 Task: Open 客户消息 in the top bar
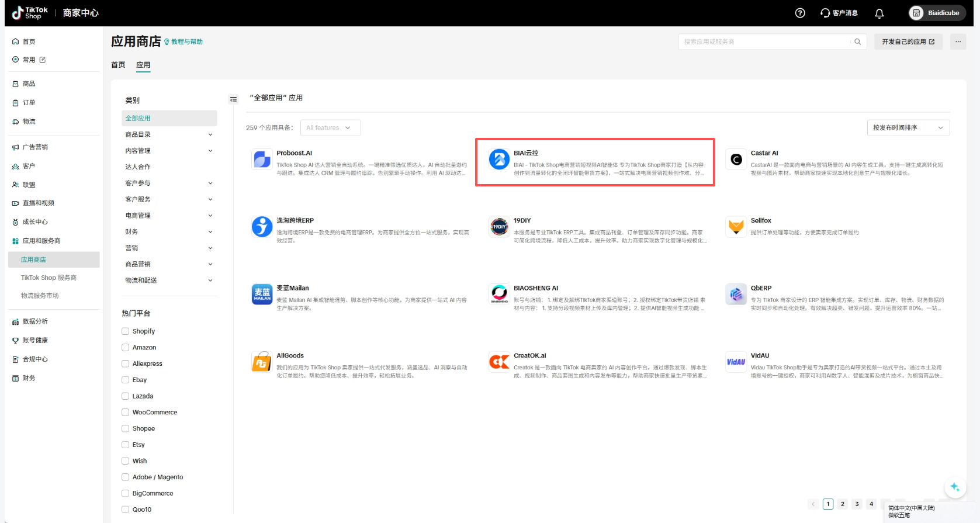(x=839, y=13)
